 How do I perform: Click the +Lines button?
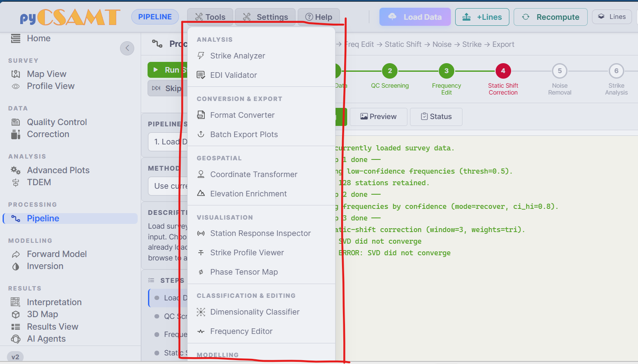[482, 17]
